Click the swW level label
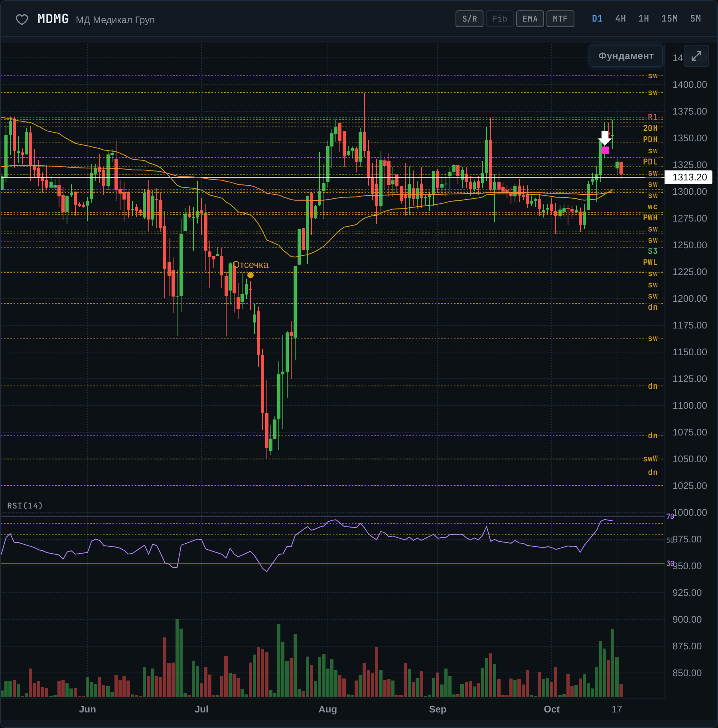 (650, 459)
